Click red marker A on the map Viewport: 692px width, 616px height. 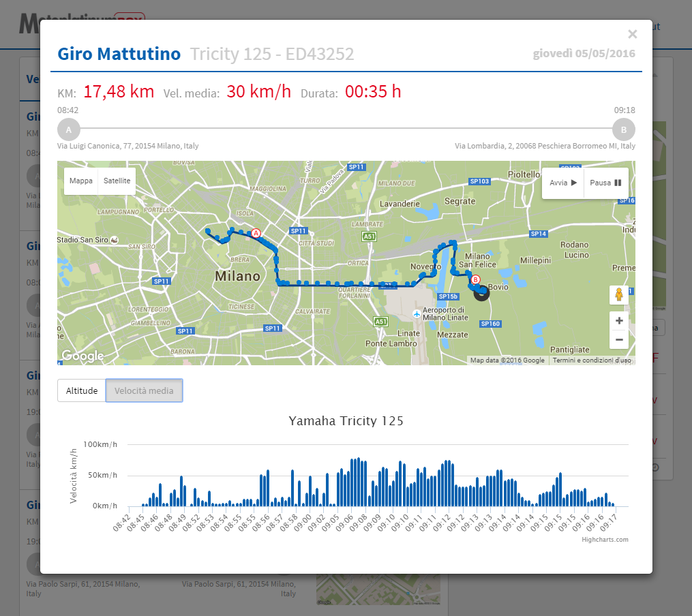[x=256, y=233]
